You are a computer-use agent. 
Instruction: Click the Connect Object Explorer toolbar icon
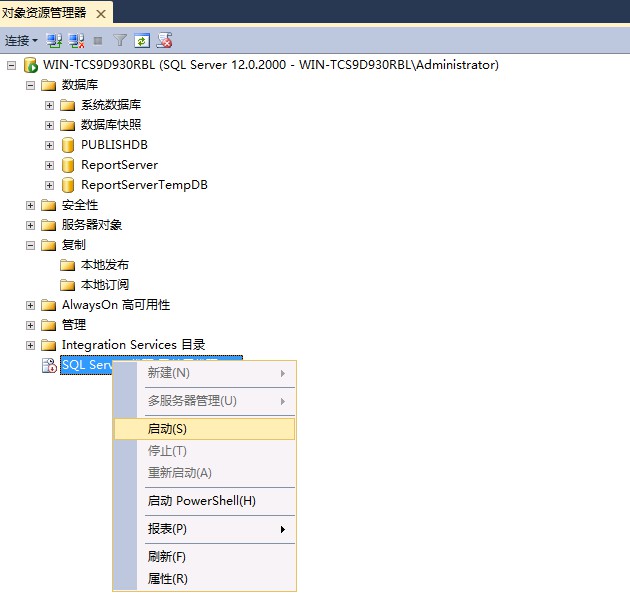click(55, 41)
